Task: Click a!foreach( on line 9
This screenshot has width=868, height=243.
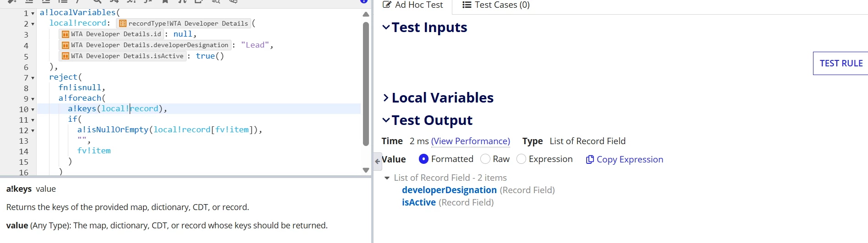Action: coord(82,98)
